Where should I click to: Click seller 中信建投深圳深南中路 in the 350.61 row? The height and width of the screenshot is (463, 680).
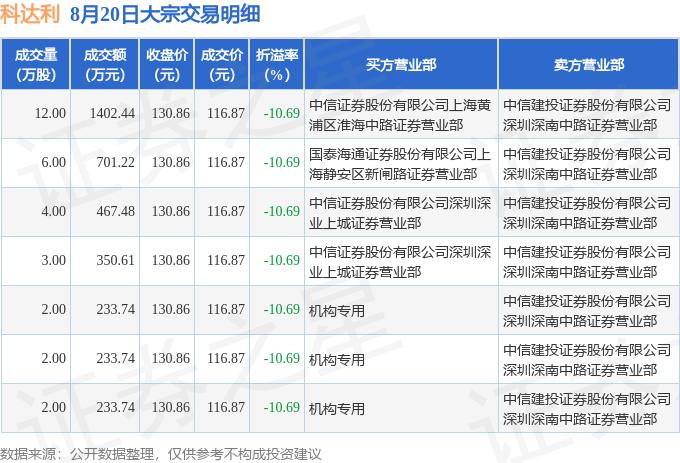587,262
